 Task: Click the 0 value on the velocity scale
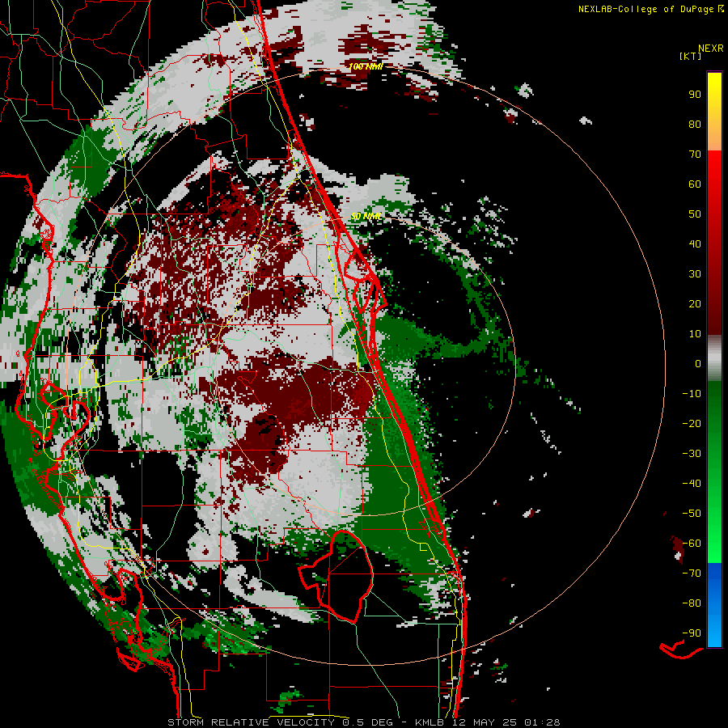pyautogui.click(x=698, y=364)
